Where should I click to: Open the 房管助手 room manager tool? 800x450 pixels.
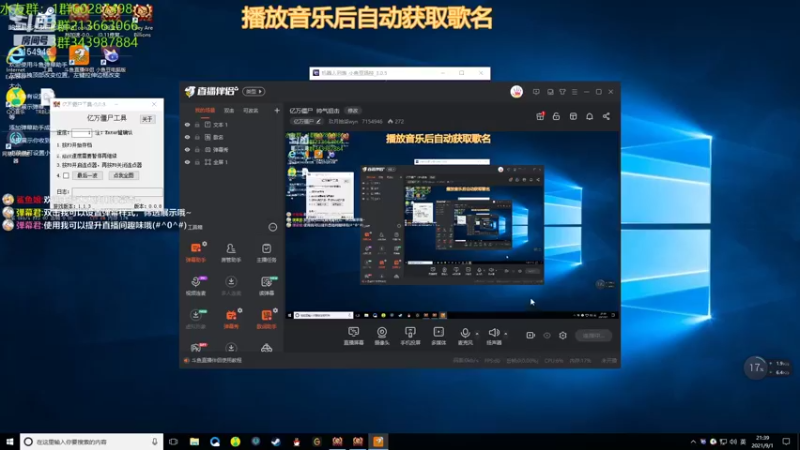231,252
